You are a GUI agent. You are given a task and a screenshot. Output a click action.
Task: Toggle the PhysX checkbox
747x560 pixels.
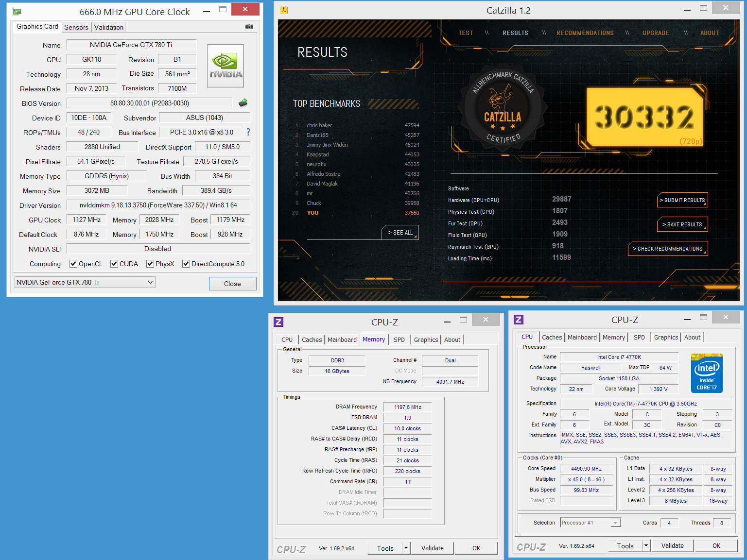pos(150,264)
